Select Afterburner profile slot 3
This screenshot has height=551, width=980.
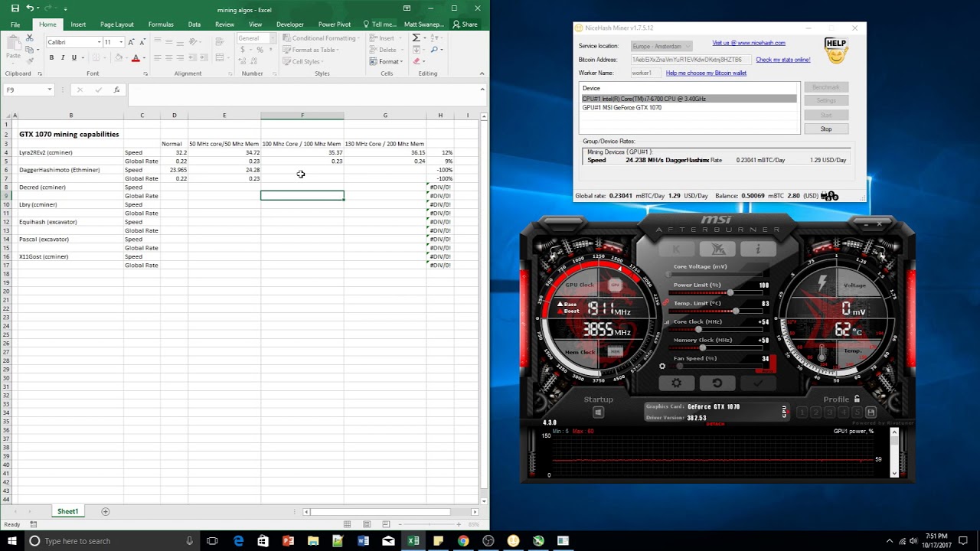pyautogui.click(x=829, y=412)
